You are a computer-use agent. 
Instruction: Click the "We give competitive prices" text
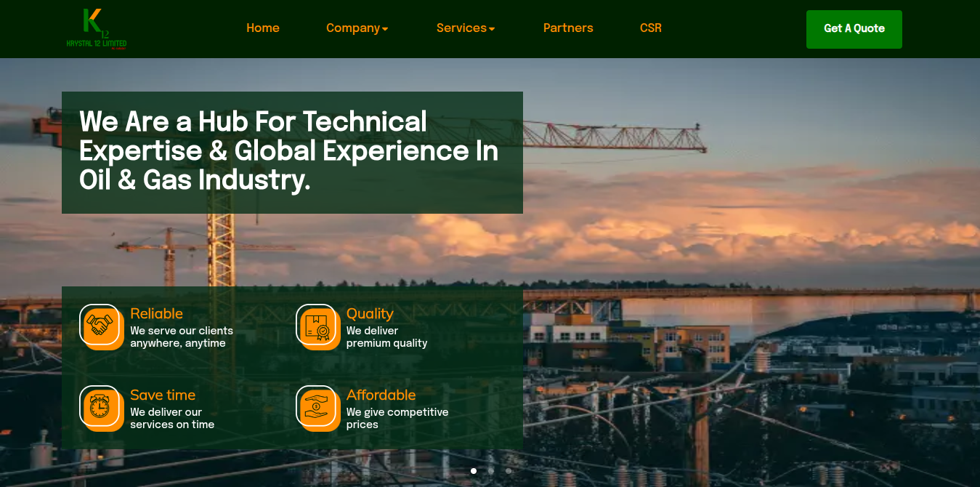[397, 418]
